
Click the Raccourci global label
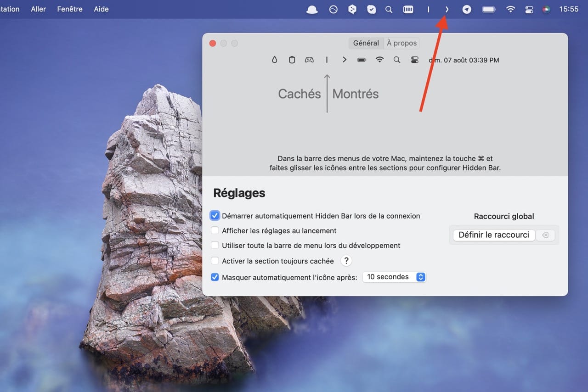(x=504, y=216)
